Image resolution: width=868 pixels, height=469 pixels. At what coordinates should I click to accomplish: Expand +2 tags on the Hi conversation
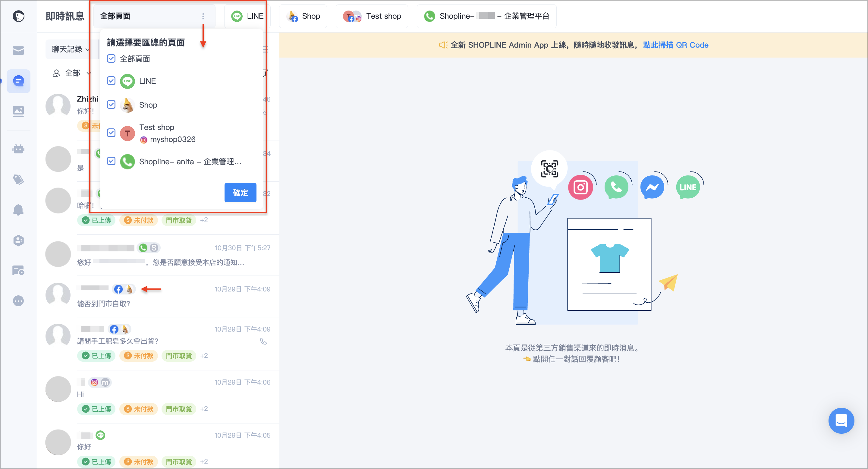[x=204, y=409]
